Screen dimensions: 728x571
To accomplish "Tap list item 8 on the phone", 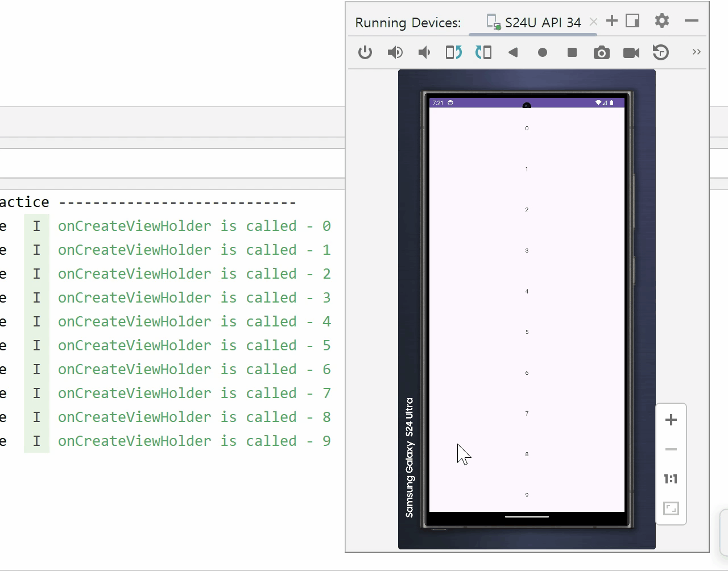I will (x=527, y=454).
